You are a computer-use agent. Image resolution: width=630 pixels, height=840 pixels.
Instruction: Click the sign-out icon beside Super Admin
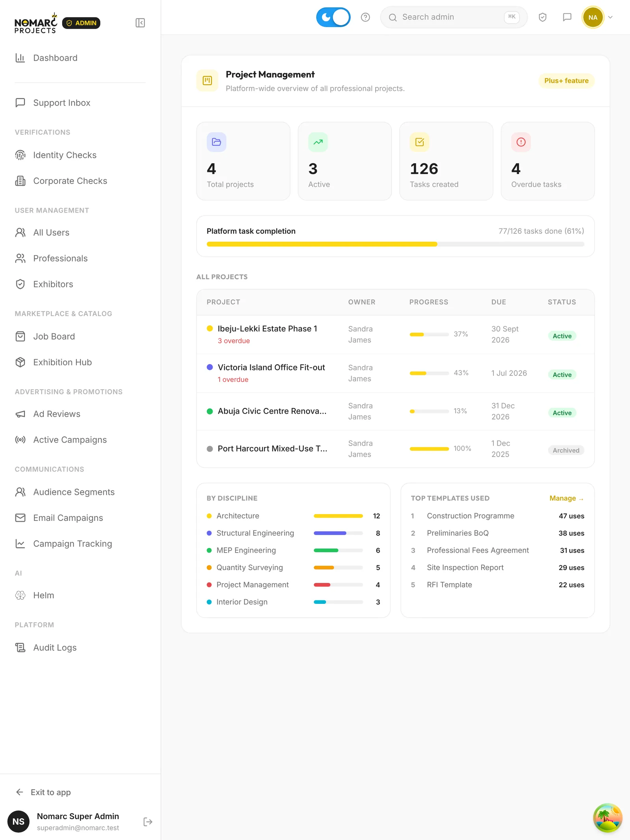pyautogui.click(x=148, y=822)
